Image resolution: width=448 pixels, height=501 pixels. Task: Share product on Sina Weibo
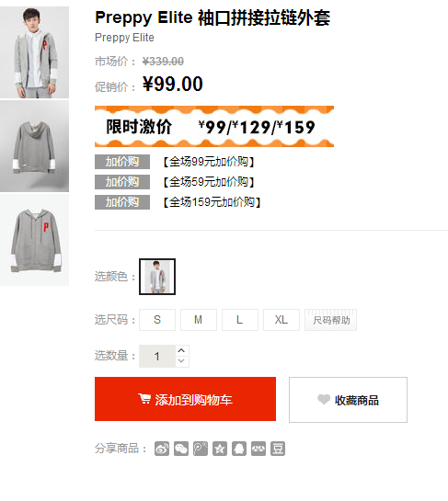pos(162,449)
